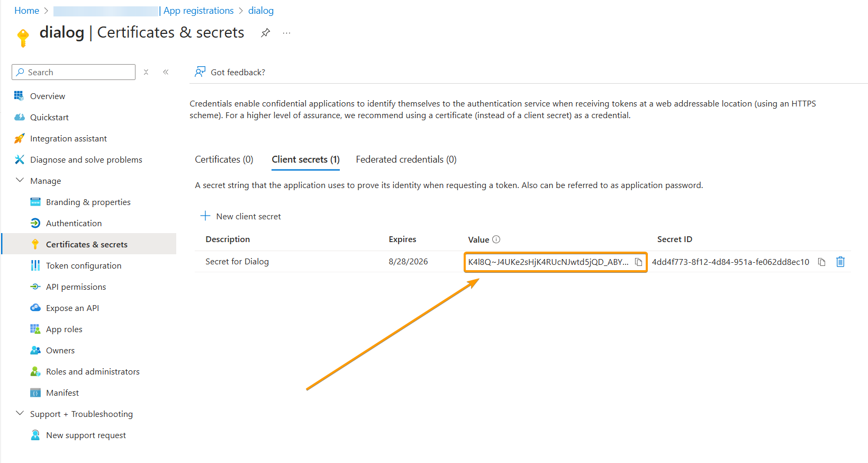This screenshot has height=463, width=868.
Task: Focus the sidebar Search field
Action: (x=74, y=72)
